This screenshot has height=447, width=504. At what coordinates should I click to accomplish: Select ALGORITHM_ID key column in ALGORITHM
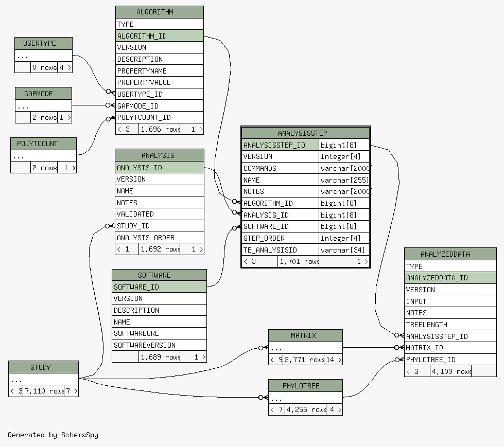[160, 35]
